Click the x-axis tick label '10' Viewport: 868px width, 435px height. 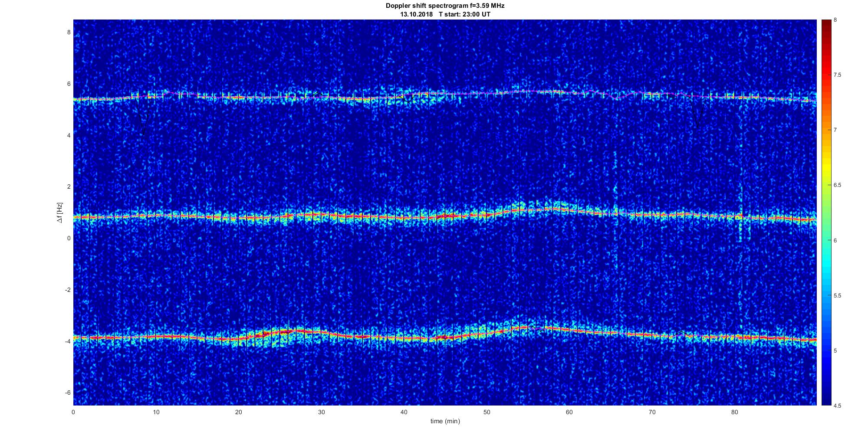156,412
